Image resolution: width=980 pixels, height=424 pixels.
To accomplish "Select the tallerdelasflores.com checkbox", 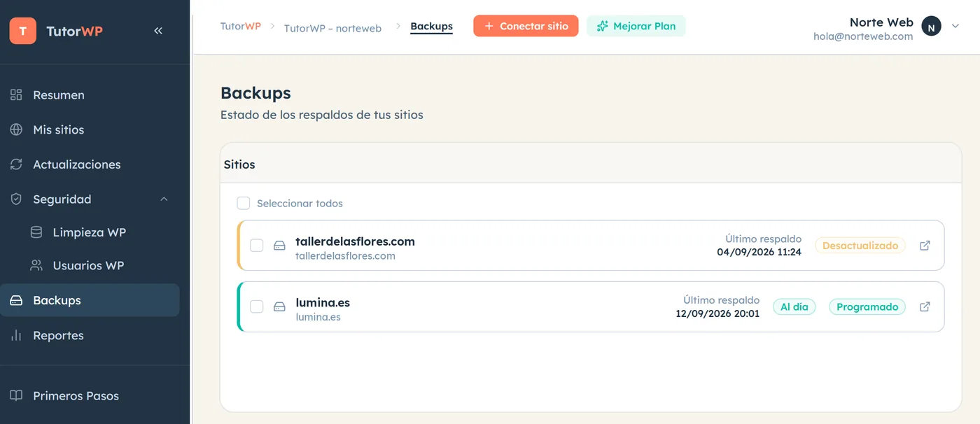I will [257, 246].
